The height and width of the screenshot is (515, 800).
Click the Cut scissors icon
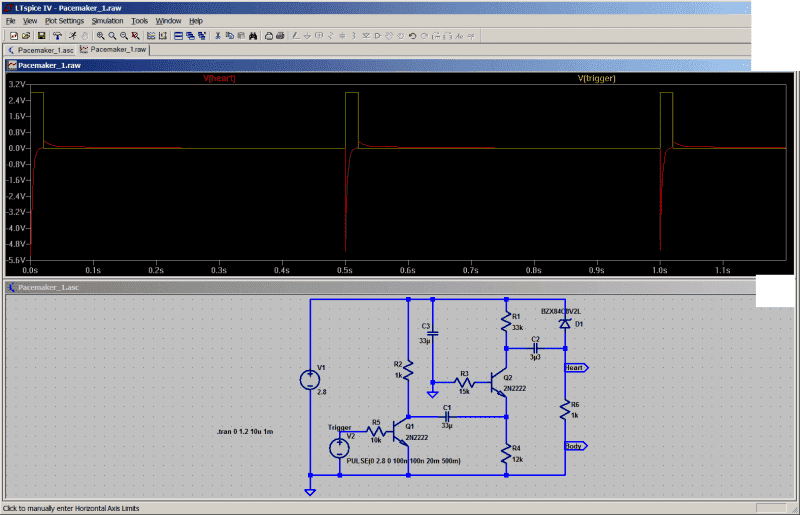tap(217, 35)
